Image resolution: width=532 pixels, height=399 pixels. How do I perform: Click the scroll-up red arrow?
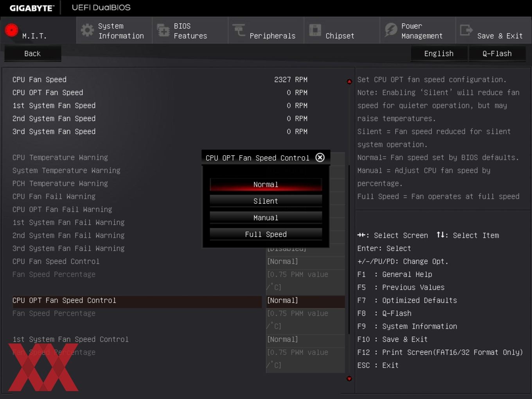[x=349, y=81]
